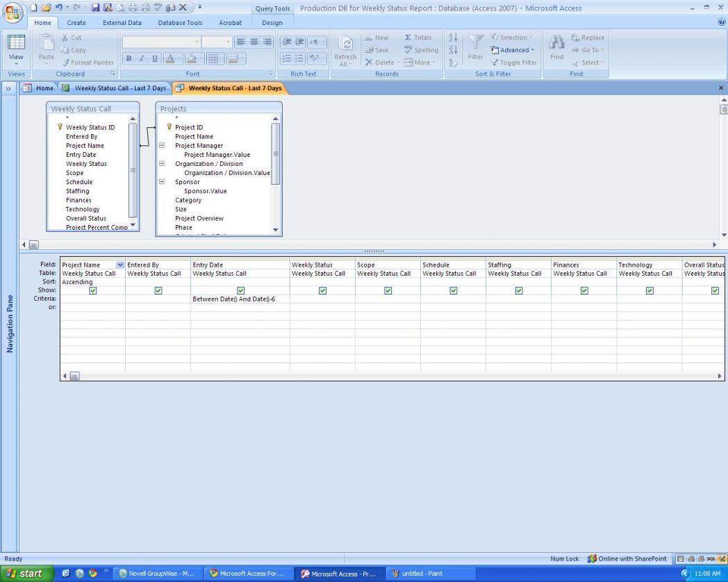Click the Design View icon in status bar
Image resolution: width=728 pixels, height=582 pixels.
pyautogui.click(x=721, y=559)
